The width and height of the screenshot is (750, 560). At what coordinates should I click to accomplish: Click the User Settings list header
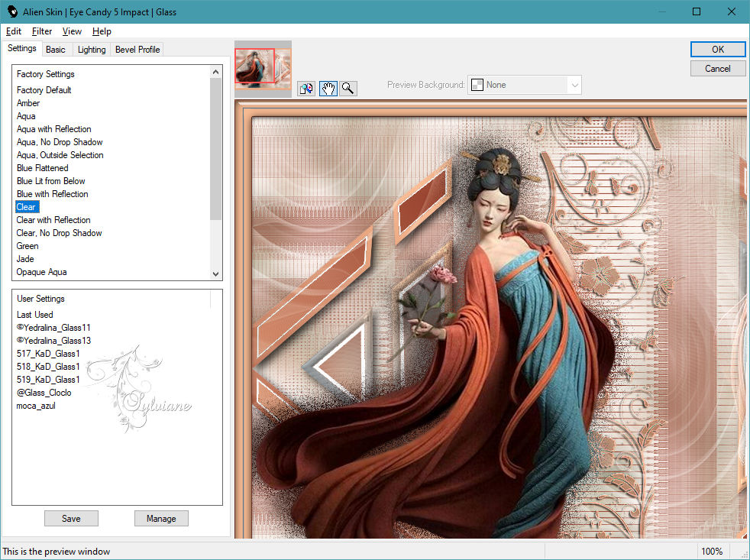pos(40,298)
